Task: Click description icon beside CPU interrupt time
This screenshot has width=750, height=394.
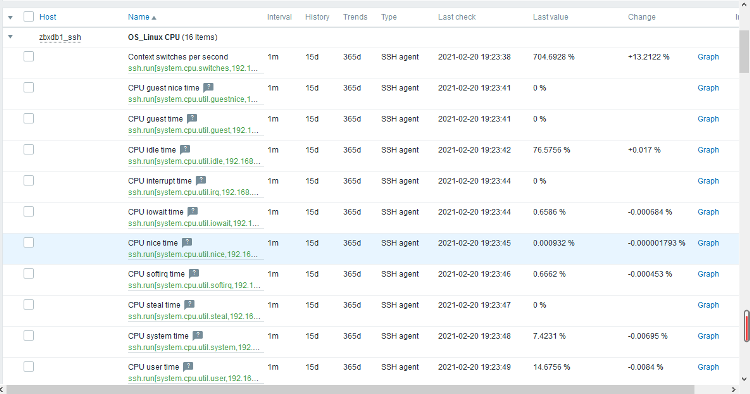Action: click(x=201, y=181)
